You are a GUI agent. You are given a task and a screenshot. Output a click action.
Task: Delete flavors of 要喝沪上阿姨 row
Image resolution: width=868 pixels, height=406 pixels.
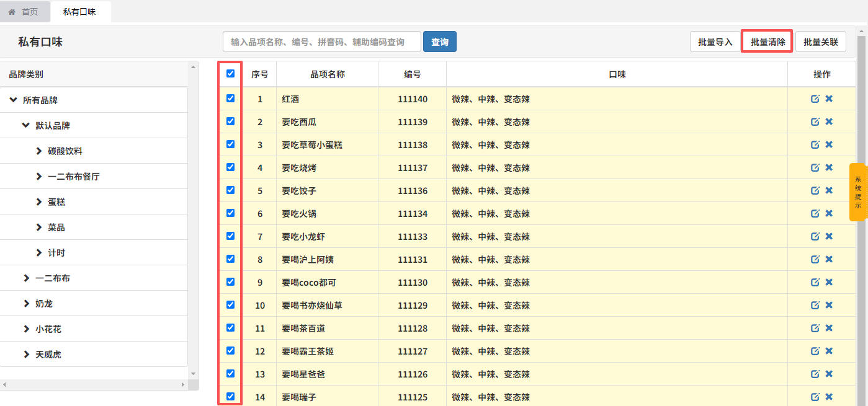pos(829,259)
